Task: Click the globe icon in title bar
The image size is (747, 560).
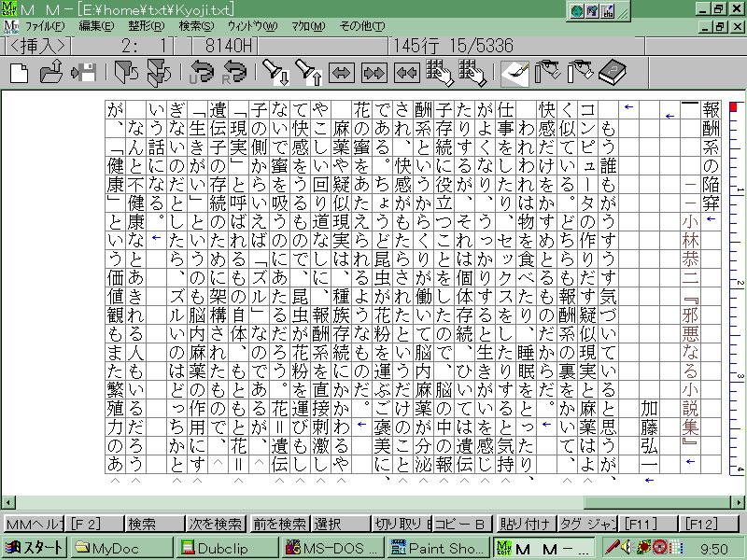Action: pyautogui.click(x=577, y=10)
